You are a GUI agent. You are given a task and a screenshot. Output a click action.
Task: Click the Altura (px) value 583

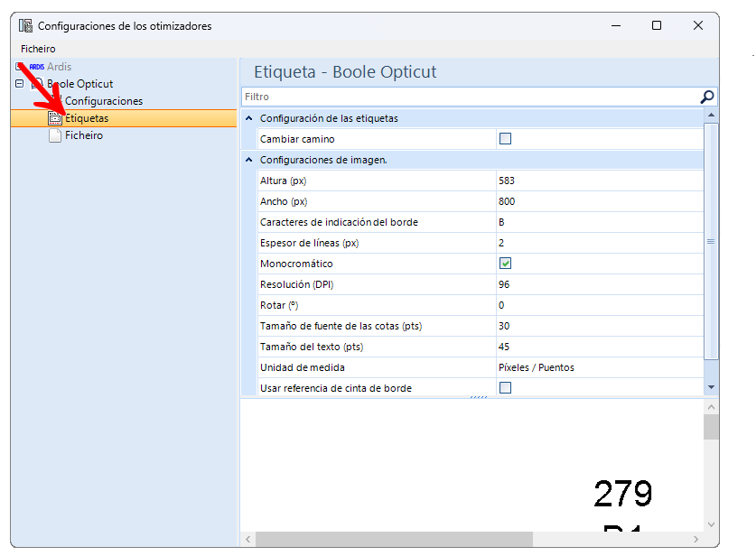point(600,181)
